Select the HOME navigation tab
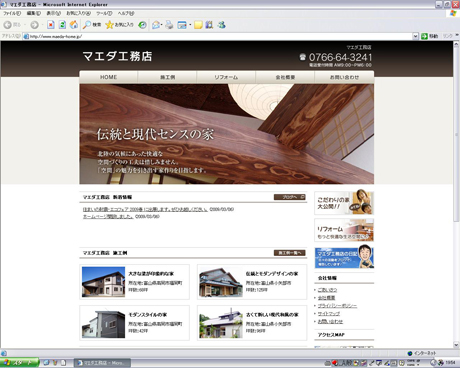The height and width of the screenshot is (368, 460). [x=108, y=77]
